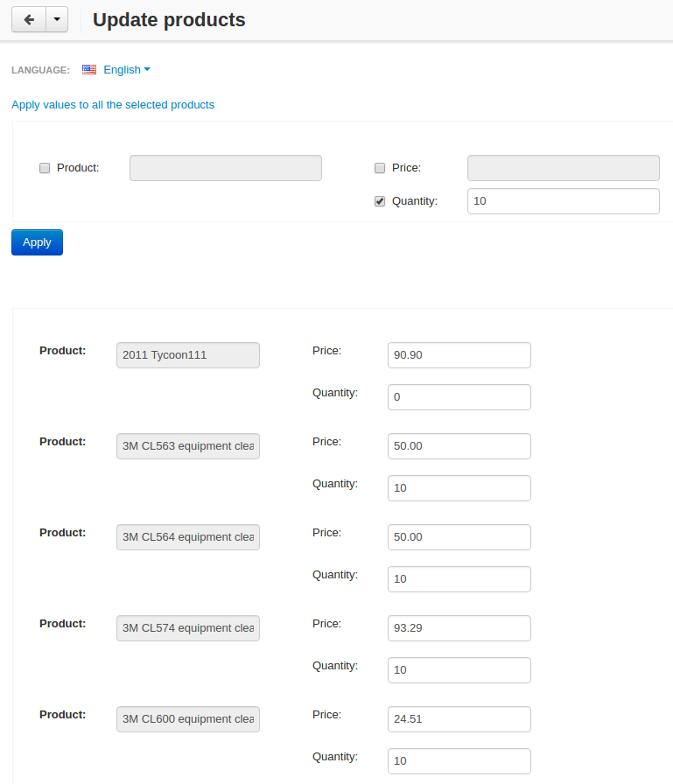Image resolution: width=673 pixels, height=784 pixels.
Task: Enable the Product checkbox in apply section
Action: [x=45, y=168]
